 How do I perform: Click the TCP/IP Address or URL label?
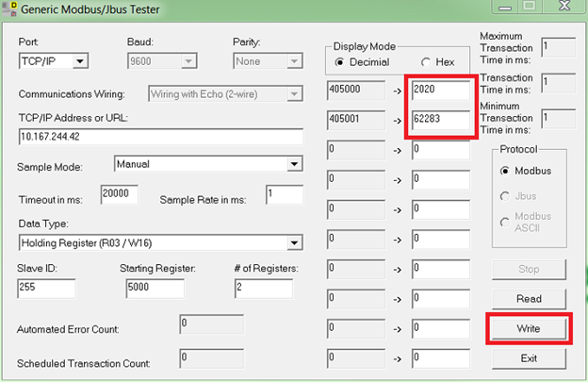tap(73, 118)
